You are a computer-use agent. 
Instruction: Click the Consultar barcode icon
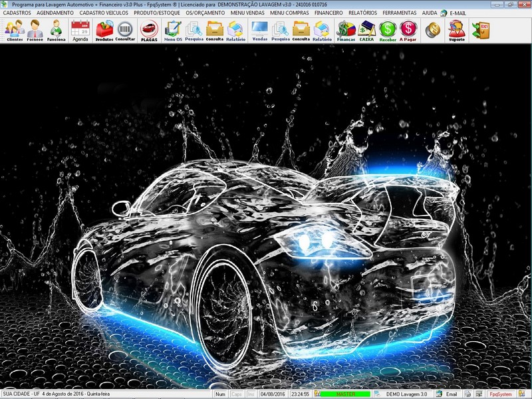125,31
